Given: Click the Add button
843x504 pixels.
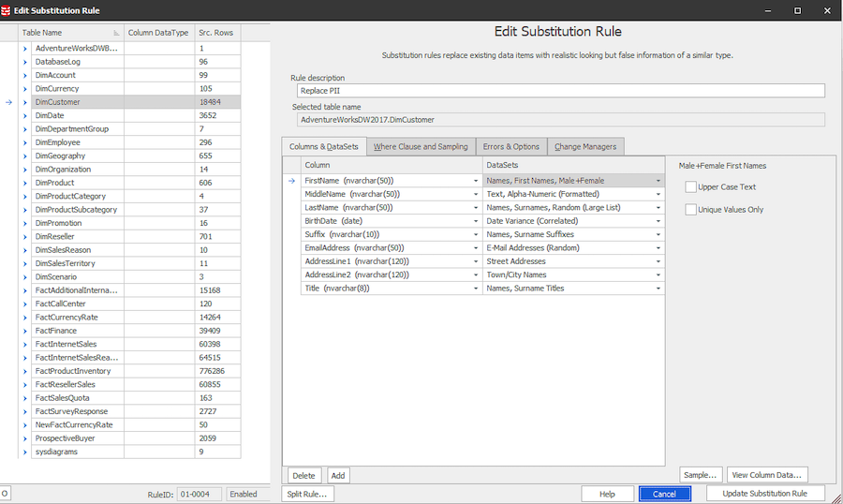Looking at the screenshot, I should click(338, 476).
